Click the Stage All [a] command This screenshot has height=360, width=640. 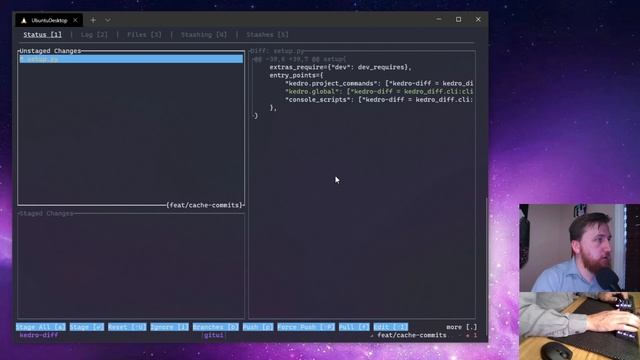[x=40, y=327]
